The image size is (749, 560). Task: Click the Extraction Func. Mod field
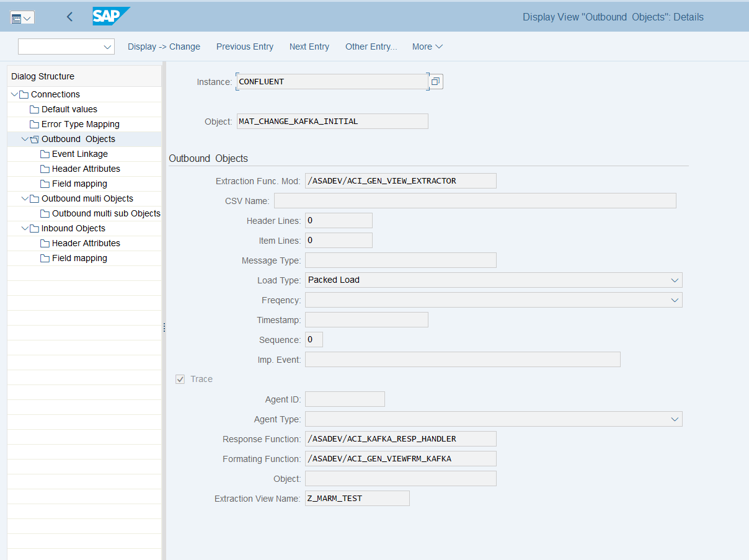pos(401,181)
